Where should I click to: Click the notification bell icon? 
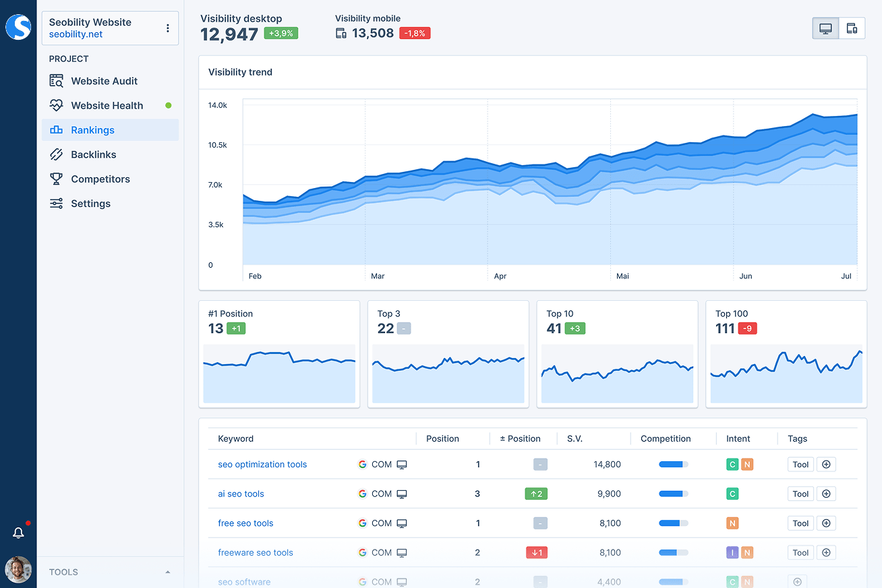tap(18, 532)
